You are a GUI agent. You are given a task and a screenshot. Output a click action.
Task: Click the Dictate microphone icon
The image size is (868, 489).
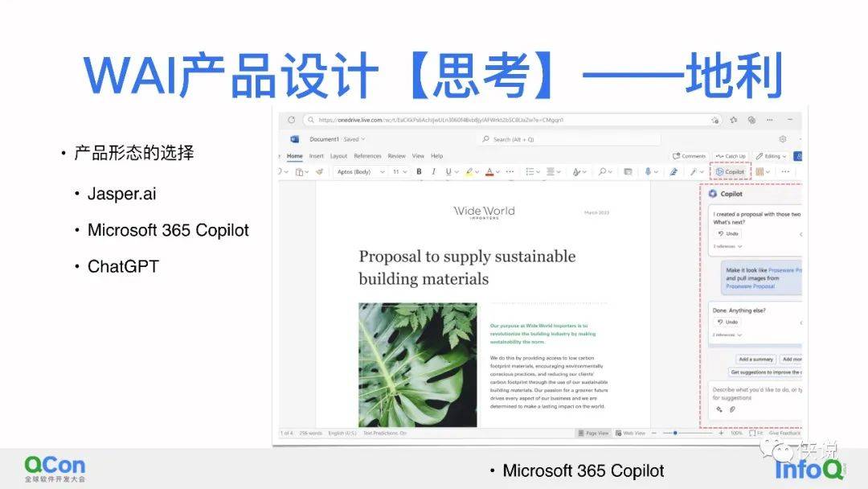(648, 171)
